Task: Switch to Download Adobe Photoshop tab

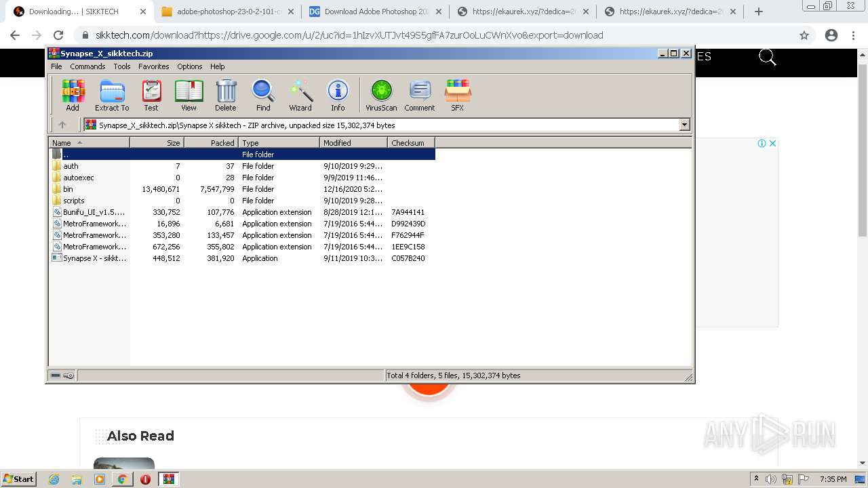Action: pos(376,12)
